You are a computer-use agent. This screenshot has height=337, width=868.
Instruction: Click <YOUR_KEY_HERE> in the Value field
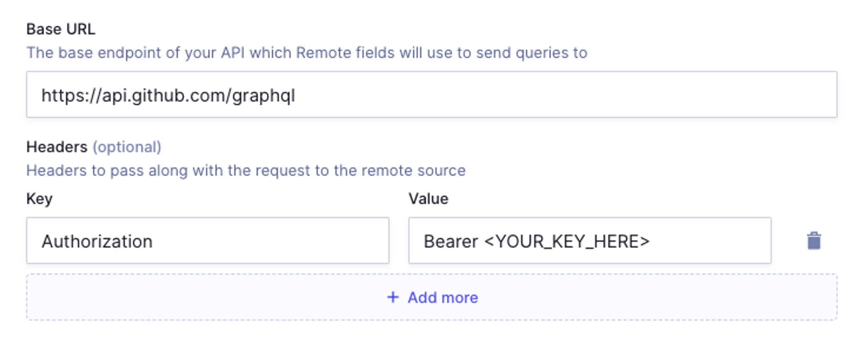[567, 242]
